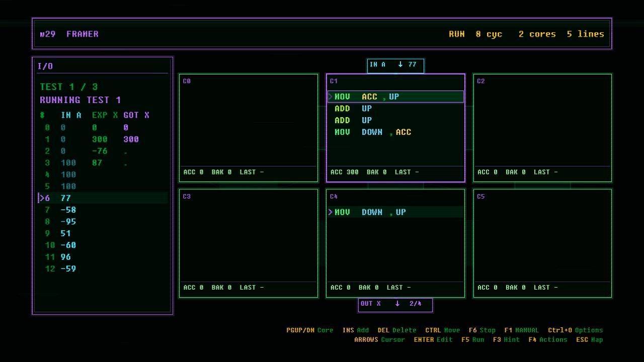Click the C1 core label

334,81
